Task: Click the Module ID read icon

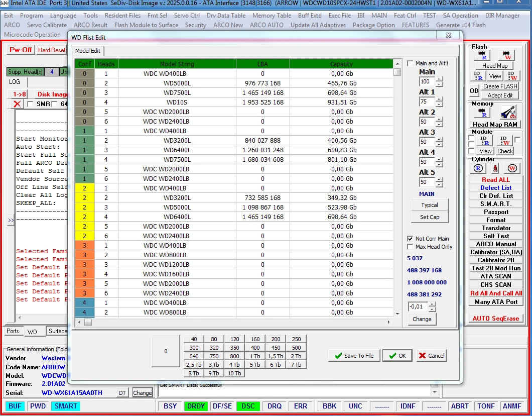Action: pyautogui.click(x=484, y=140)
